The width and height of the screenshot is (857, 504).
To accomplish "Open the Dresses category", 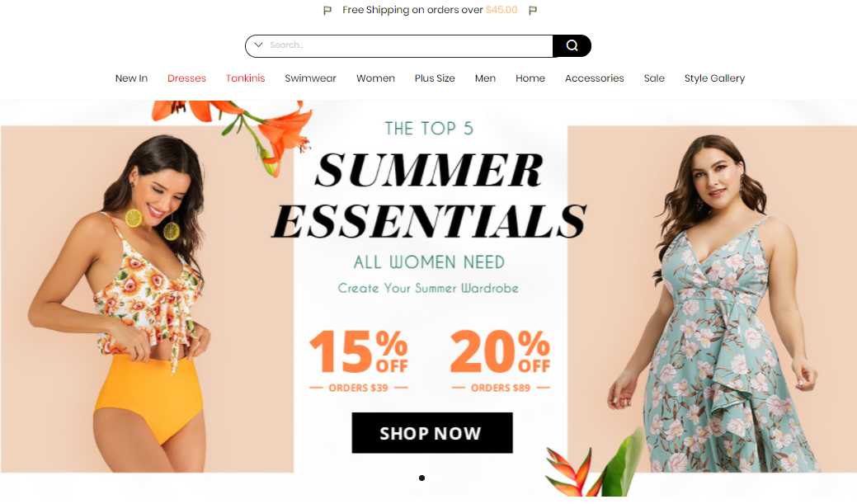I will click(x=186, y=78).
